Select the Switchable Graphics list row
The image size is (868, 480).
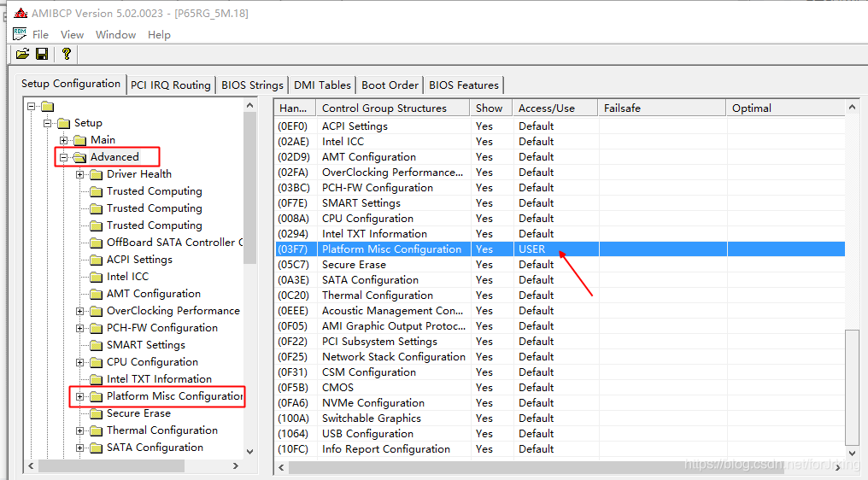pos(559,419)
